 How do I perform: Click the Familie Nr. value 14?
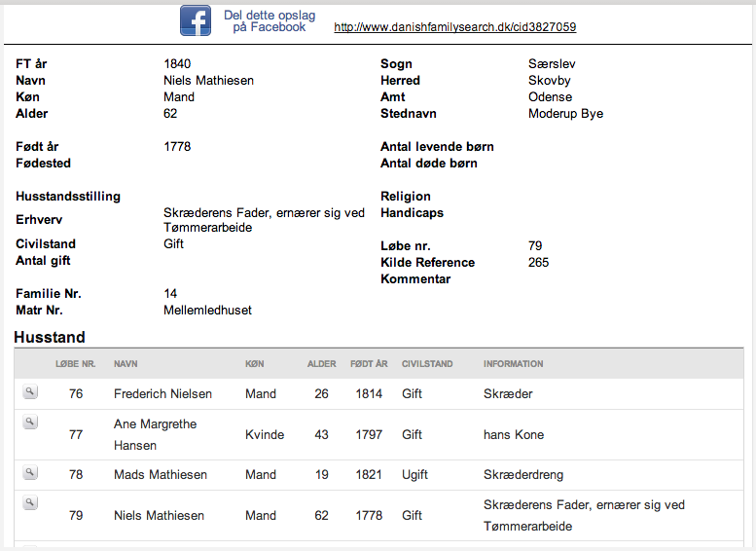pyautogui.click(x=170, y=293)
